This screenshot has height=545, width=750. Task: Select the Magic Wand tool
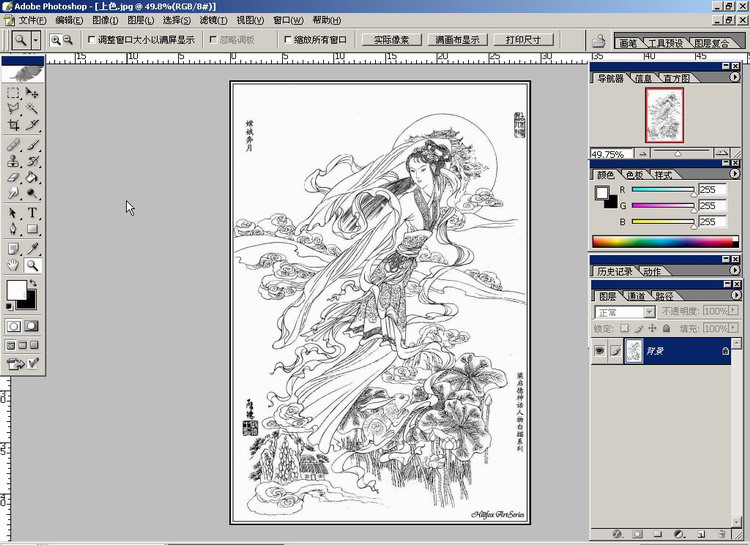[x=32, y=109]
